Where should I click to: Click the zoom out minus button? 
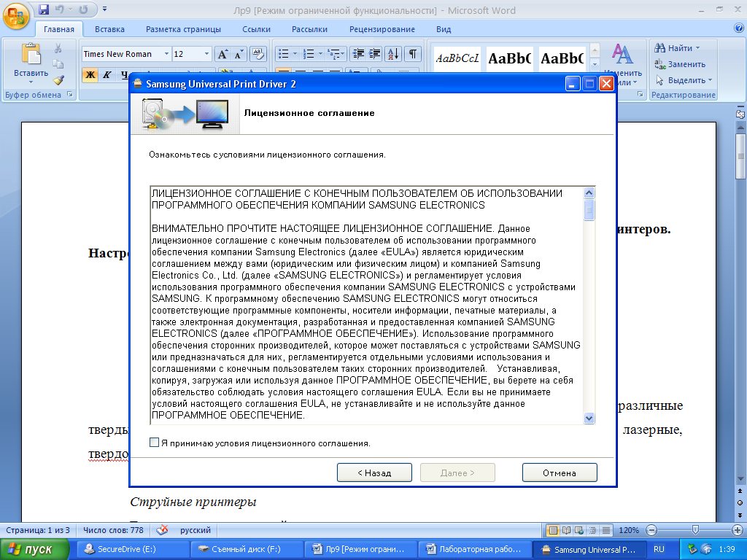651,530
